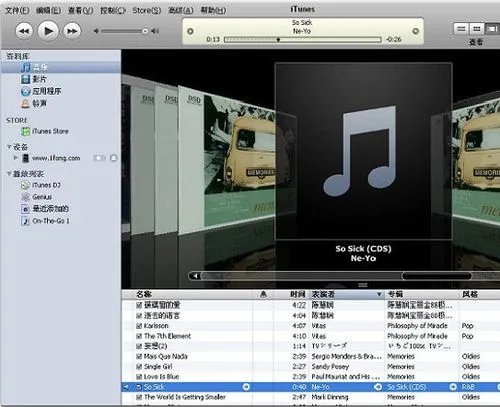Click the Mark Dinning artist cell

click(330, 397)
